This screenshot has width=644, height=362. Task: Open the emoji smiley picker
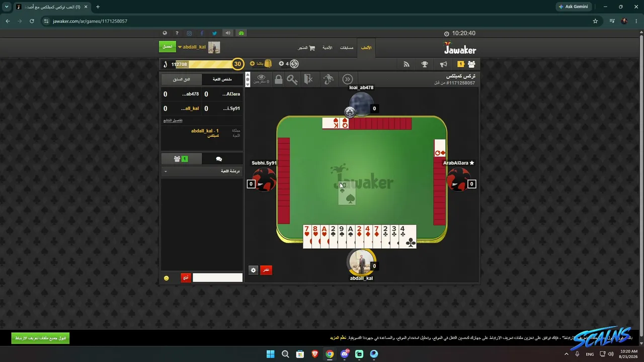pos(167,278)
